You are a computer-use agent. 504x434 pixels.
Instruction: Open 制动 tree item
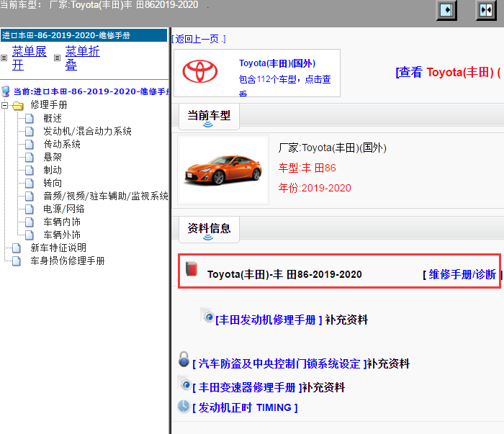click(x=53, y=170)
